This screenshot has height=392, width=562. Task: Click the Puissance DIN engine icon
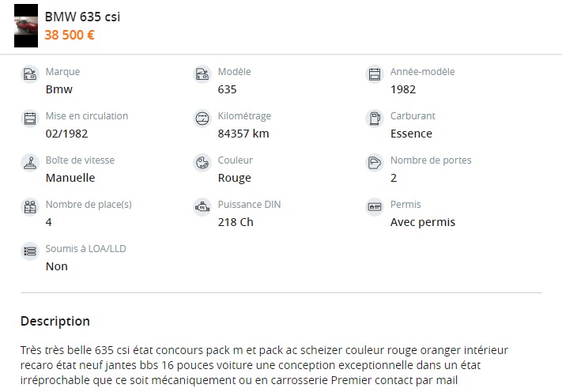[x=202, y=208]
